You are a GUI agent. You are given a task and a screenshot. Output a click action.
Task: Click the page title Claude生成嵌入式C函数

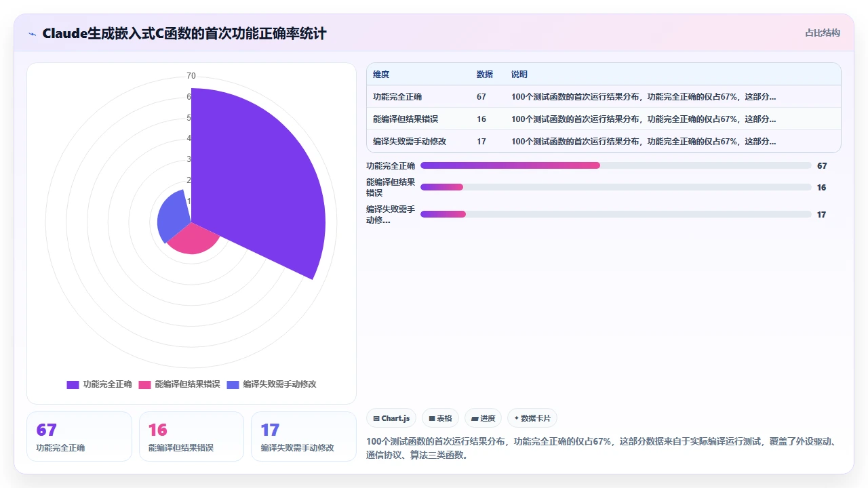click(184, 33)
